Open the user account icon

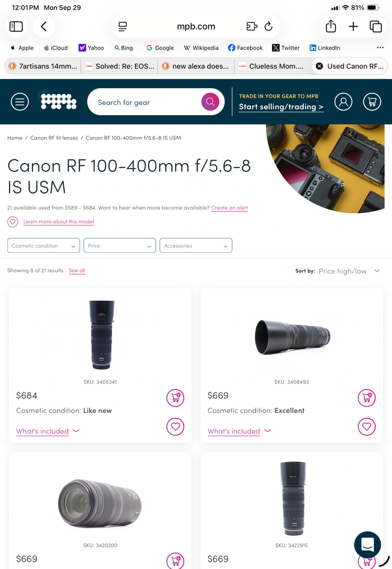(343, 101)
